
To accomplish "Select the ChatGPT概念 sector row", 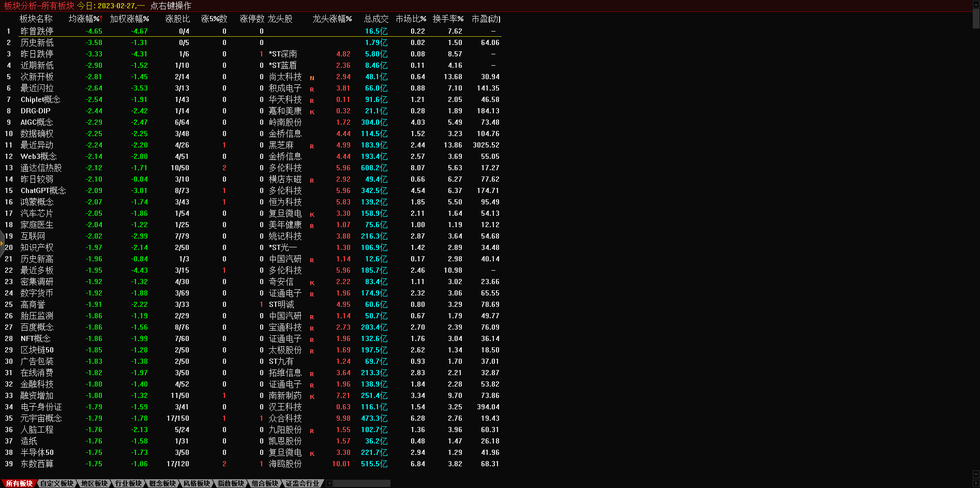I will click(x=43, y=190).
